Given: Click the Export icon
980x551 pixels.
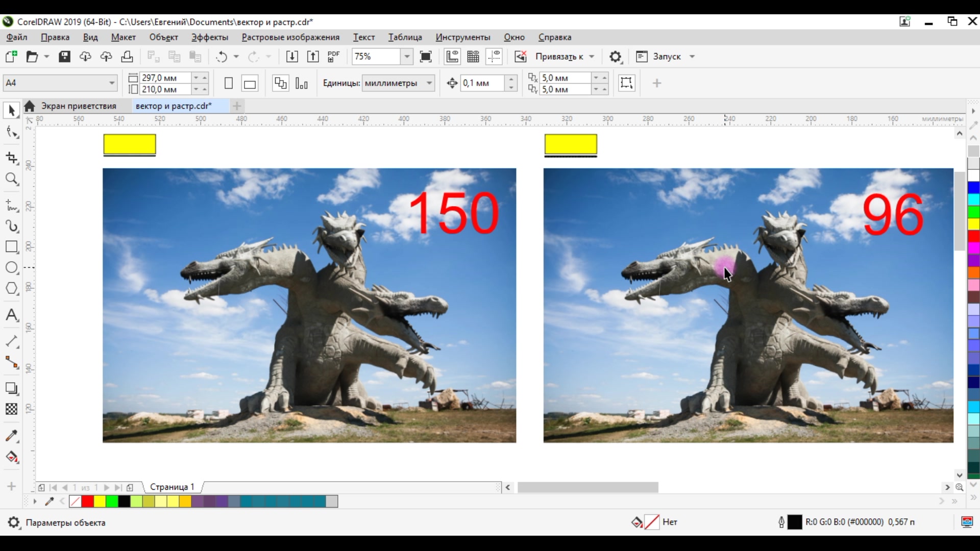Looking at the screenshot, I should (313, 57).
